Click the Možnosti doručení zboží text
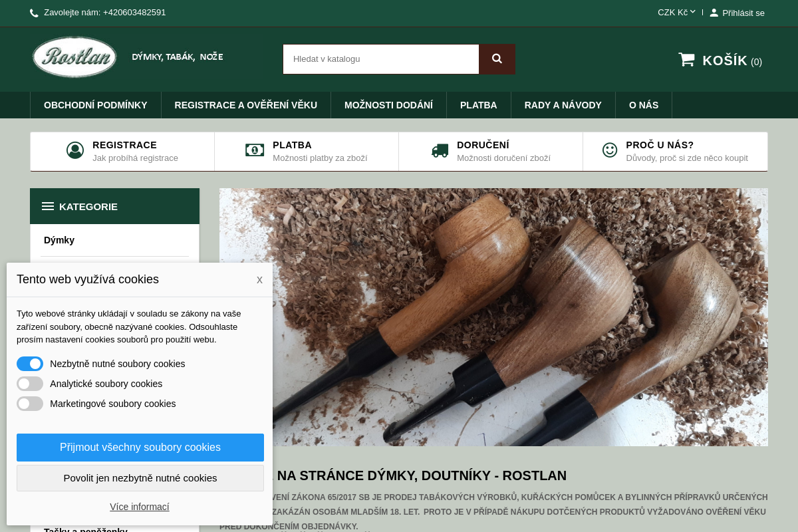The height and width of the screenshot is (532, 798). pyautogui.click(x=503, y=158)
